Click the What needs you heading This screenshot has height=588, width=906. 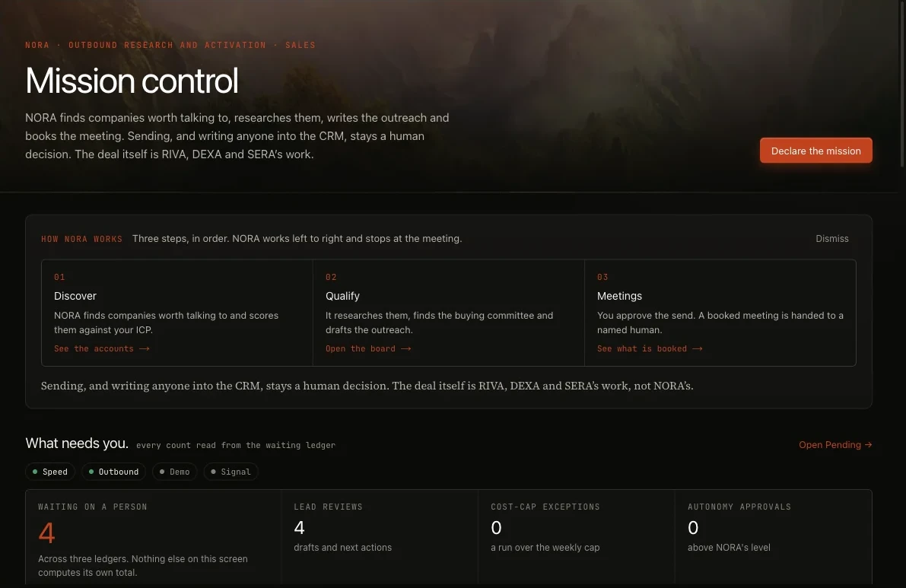[77, 443]
